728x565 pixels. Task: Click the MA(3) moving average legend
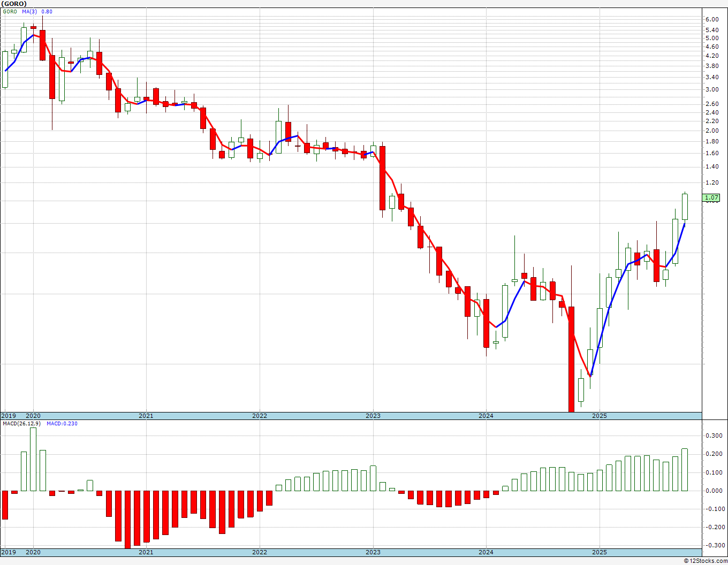tap(30, 11)
